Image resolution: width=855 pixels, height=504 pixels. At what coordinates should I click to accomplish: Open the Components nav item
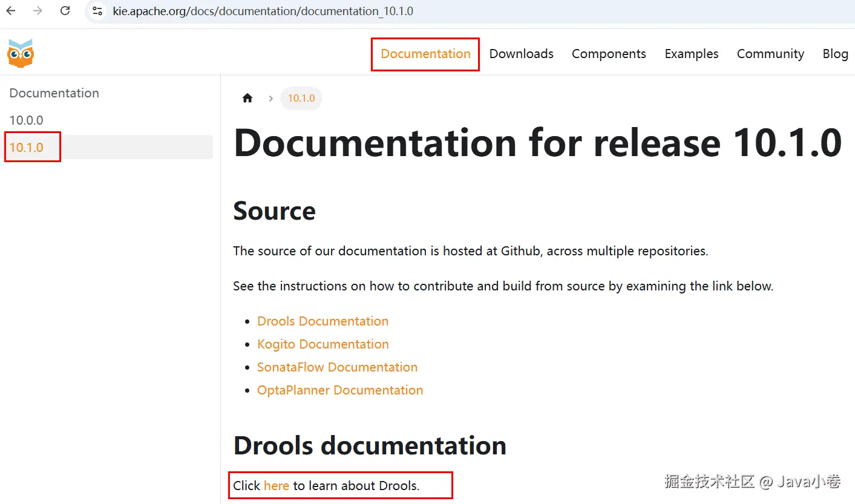pyautogui.click(x=609, y=54)
